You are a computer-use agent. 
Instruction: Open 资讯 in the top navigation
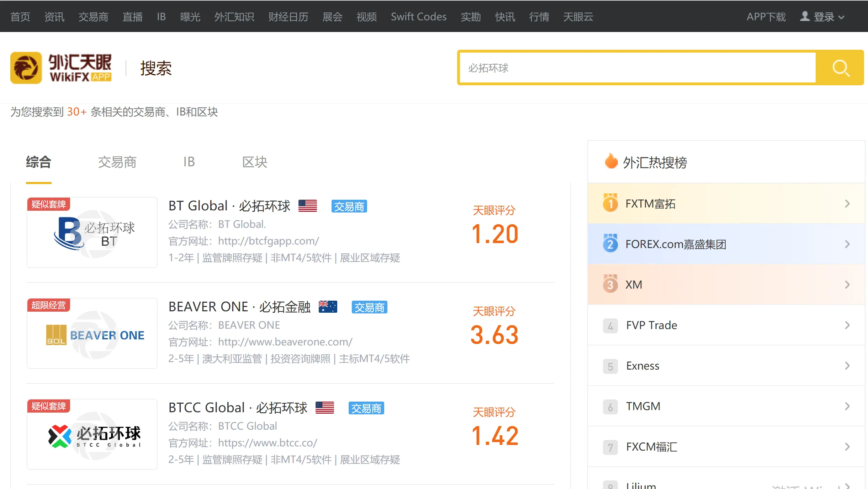(54, 17)
